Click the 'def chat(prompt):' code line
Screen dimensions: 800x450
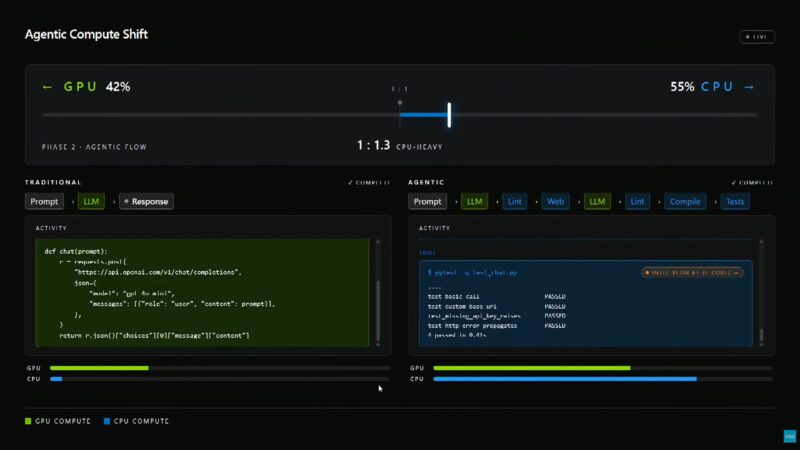[76, 251]
